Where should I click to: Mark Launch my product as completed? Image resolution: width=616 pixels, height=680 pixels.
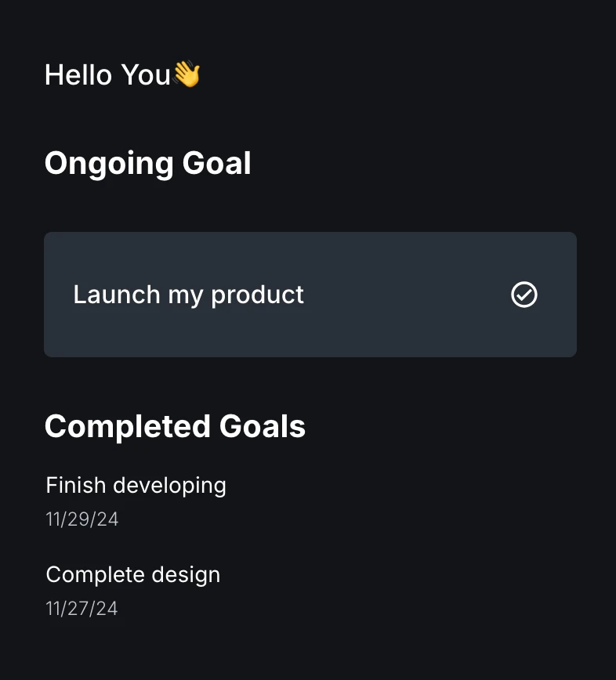[524, 295]
